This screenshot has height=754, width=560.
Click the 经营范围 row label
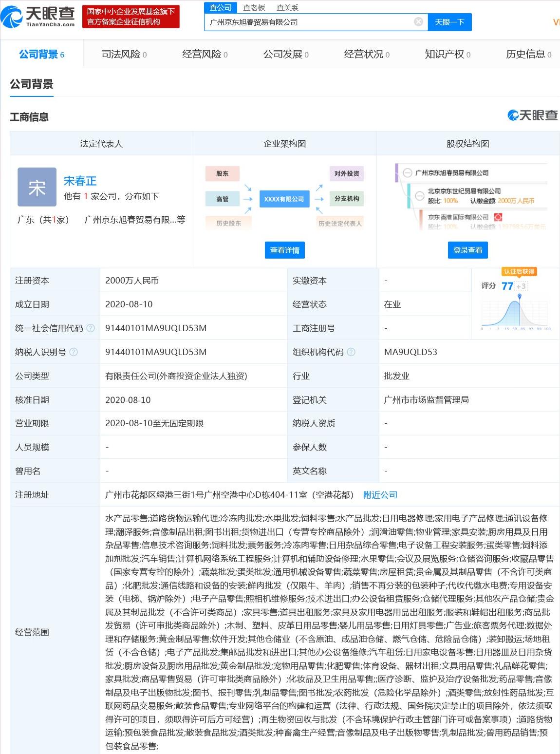[x=32, y=632]
